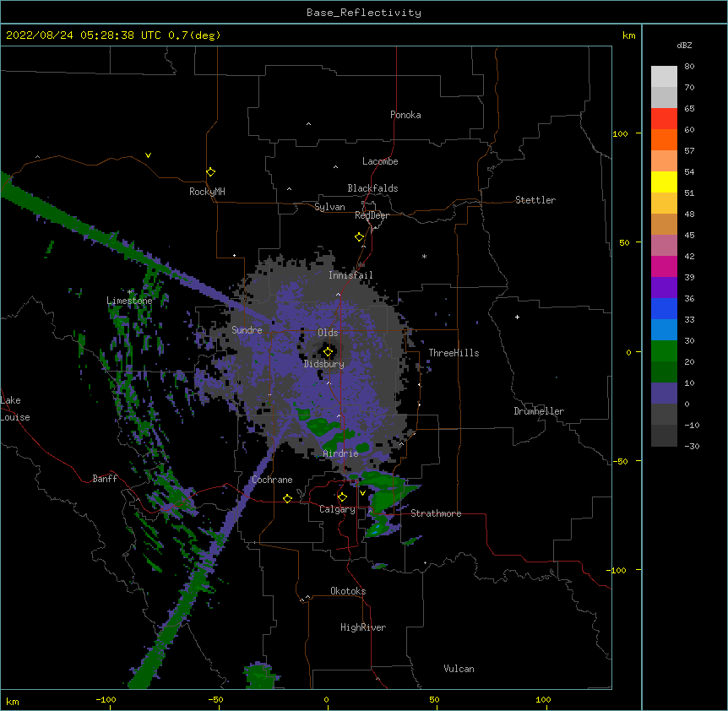Pick the slate-blue 0-10 dBZ legend swatch
The width and height of the screenshot is (728, 711).
(664, 393)
